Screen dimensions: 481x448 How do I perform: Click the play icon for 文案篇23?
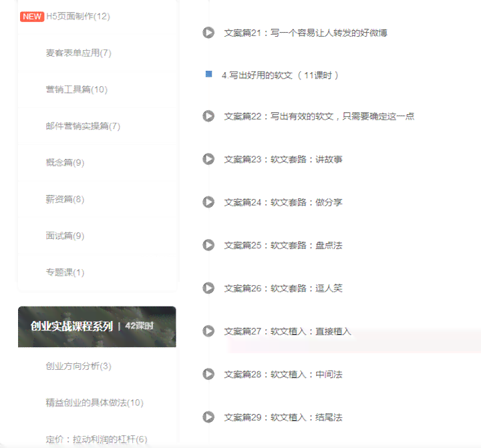(x=208, y=159)
